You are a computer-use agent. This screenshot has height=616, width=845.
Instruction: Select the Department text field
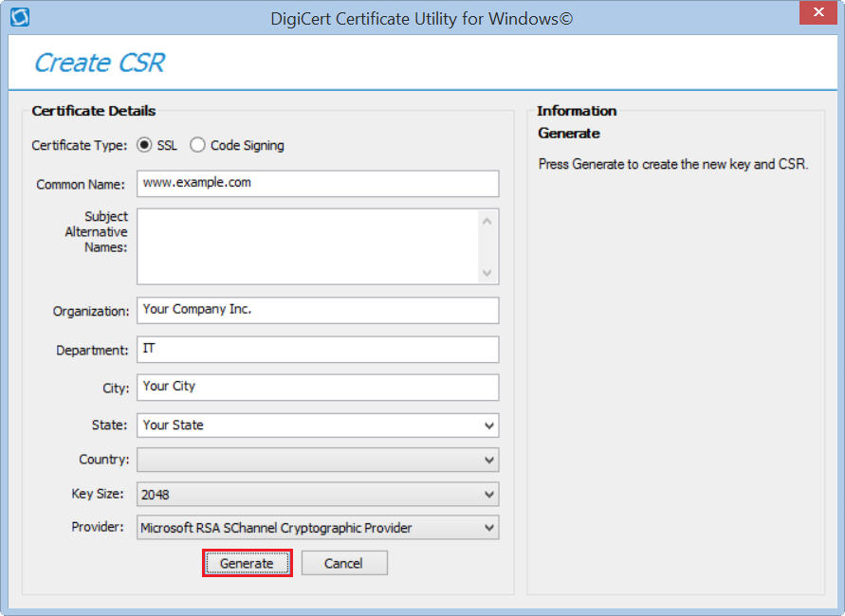coord(317,350)
